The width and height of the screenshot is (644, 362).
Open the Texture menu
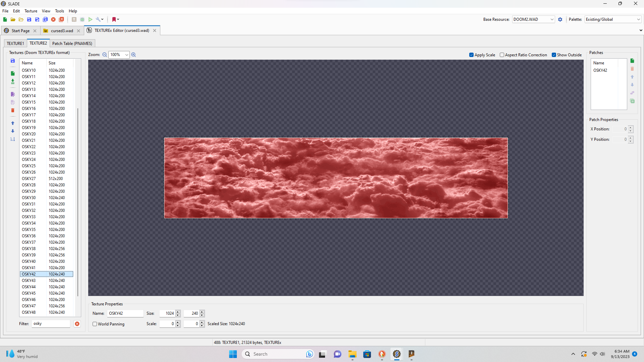pyautogui.click(x=31, y=11)
